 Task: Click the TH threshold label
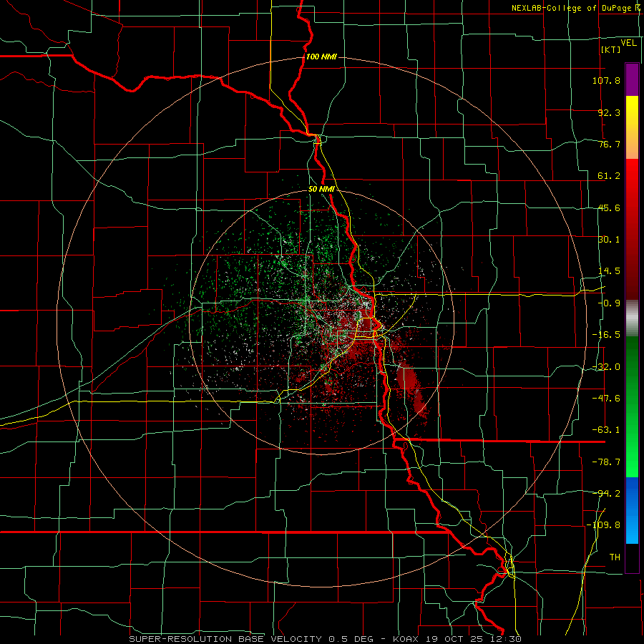[x=615, y=557]
